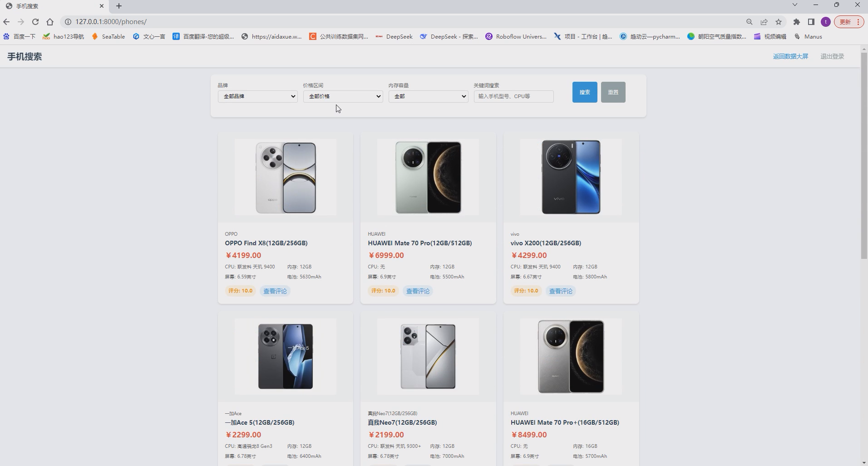Open the DeepSeek - 探索 bookmark
868x466 pixels.
449,36
